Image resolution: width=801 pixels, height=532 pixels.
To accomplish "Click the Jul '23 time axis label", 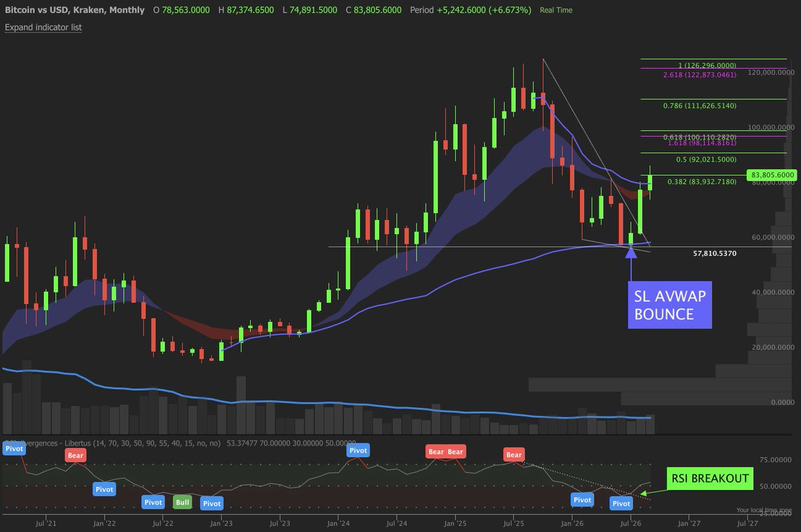I will coord(279,524).
